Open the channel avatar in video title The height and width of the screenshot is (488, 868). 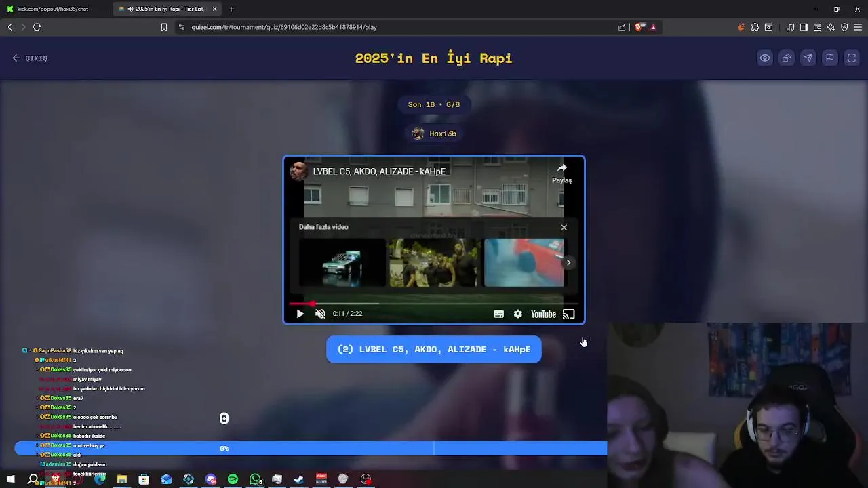tap(298, 171)
